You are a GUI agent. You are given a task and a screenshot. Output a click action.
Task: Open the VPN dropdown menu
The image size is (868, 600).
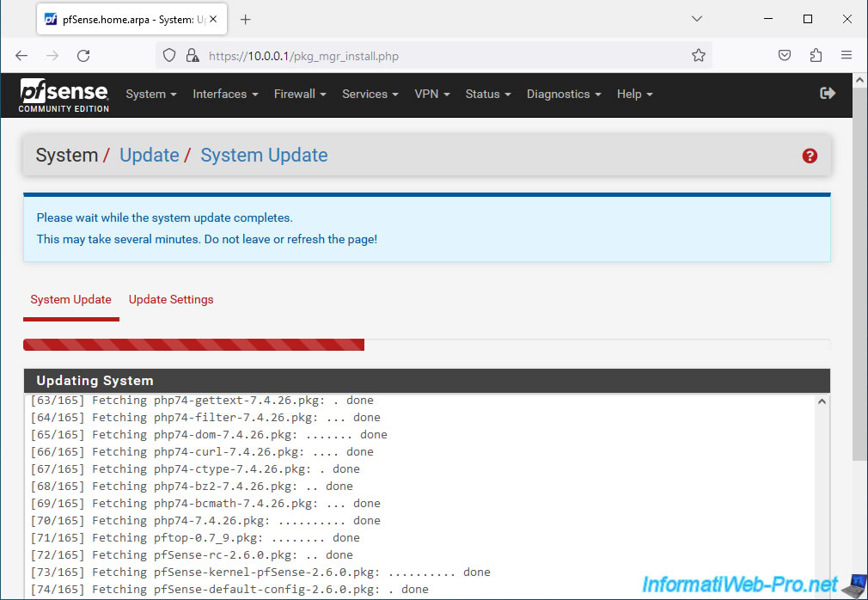point(432,94)
